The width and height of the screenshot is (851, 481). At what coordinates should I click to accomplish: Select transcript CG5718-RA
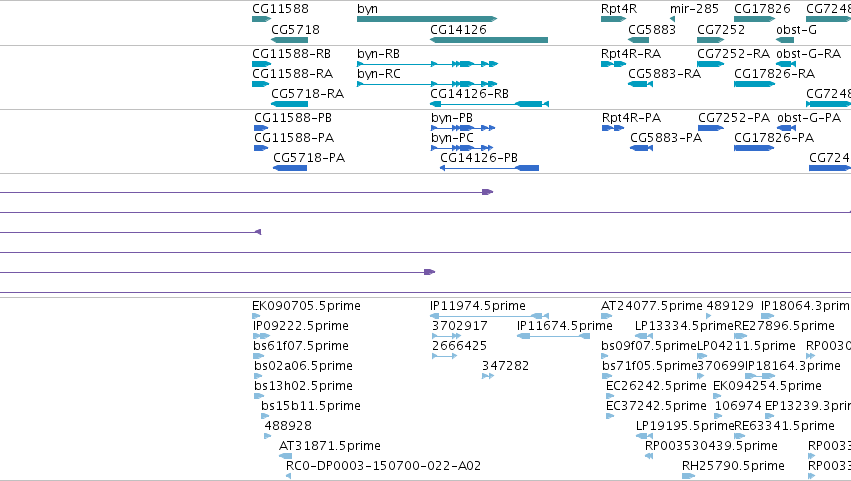pyautogui.click(x=308, y=93)
